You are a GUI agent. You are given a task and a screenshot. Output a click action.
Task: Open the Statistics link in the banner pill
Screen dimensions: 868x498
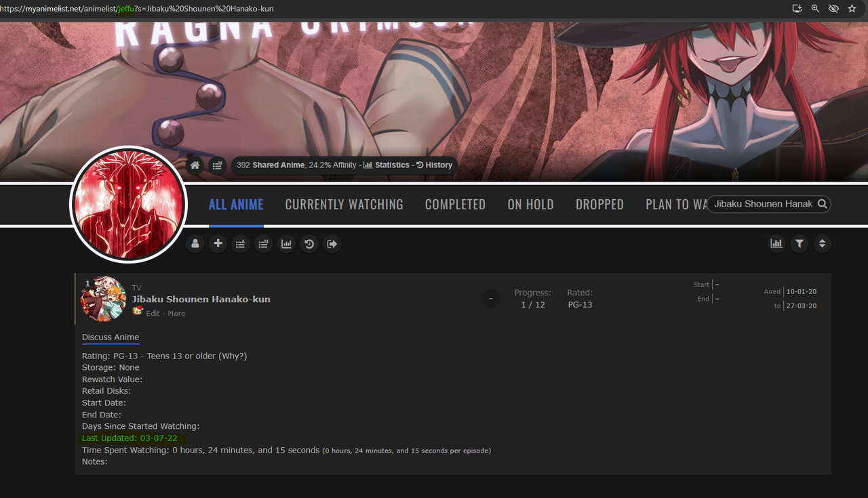click(x=387, y=165)
